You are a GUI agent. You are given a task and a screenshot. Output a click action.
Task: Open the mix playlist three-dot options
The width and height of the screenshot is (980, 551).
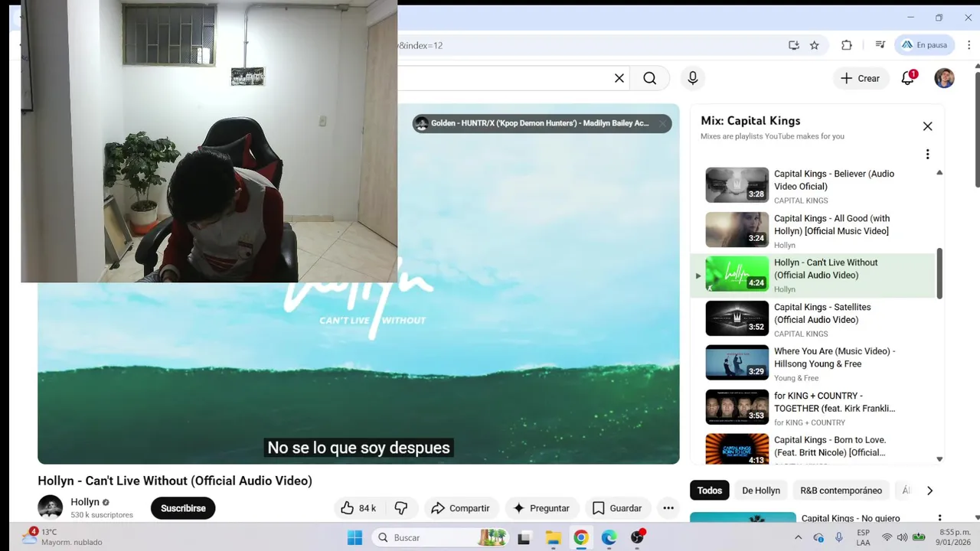click(x=927, y=155)
